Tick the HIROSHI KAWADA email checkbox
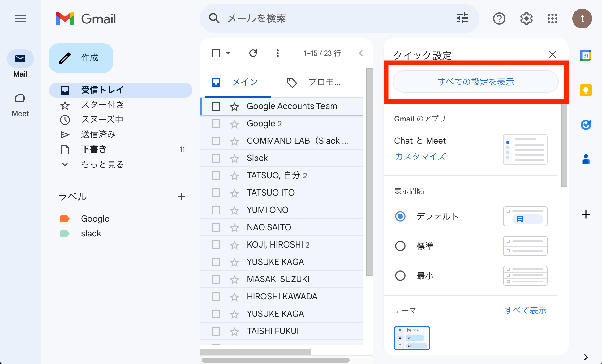This screenshot has width=602, height=364. click(216, 297)
